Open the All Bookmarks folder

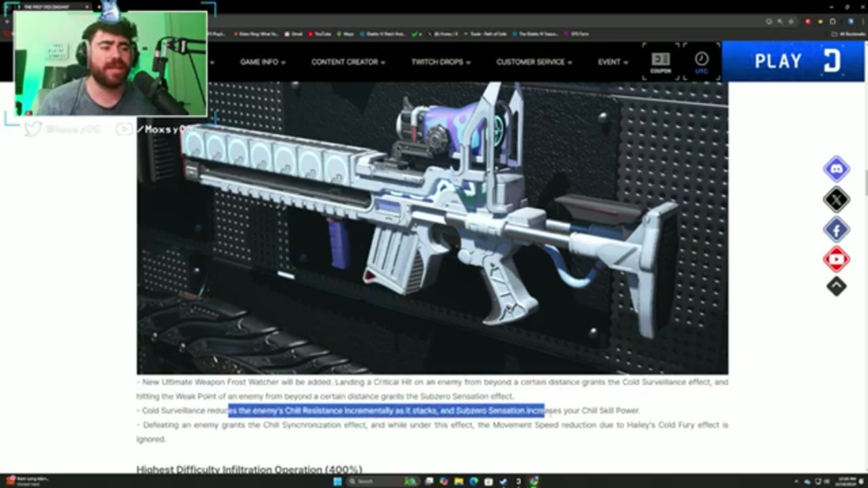click(849, 34)
